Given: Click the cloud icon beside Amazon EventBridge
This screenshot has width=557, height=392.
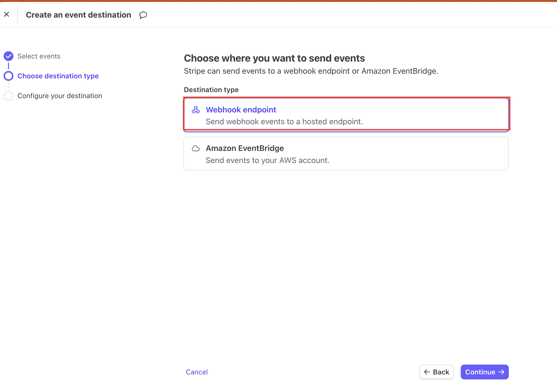Looking at the screenshot, I should (196, 148).
